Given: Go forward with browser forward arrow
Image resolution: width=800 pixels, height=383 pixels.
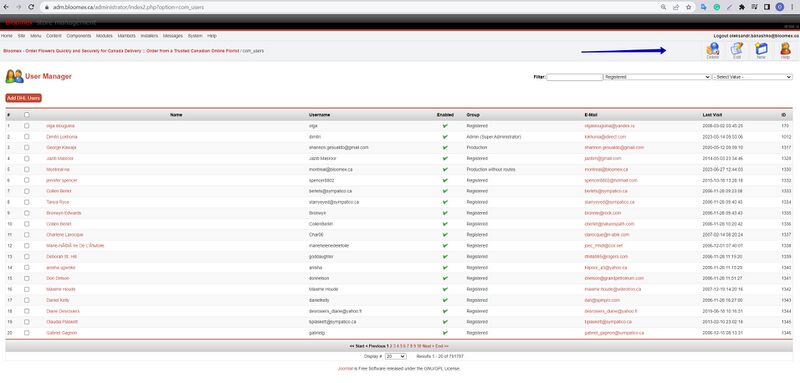Looking at the screenshot, I should pyautogui.click(x=19, y=7).
